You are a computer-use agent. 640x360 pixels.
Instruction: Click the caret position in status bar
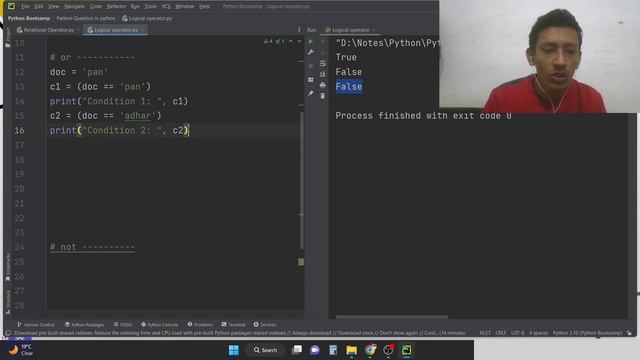coord(484,333)
